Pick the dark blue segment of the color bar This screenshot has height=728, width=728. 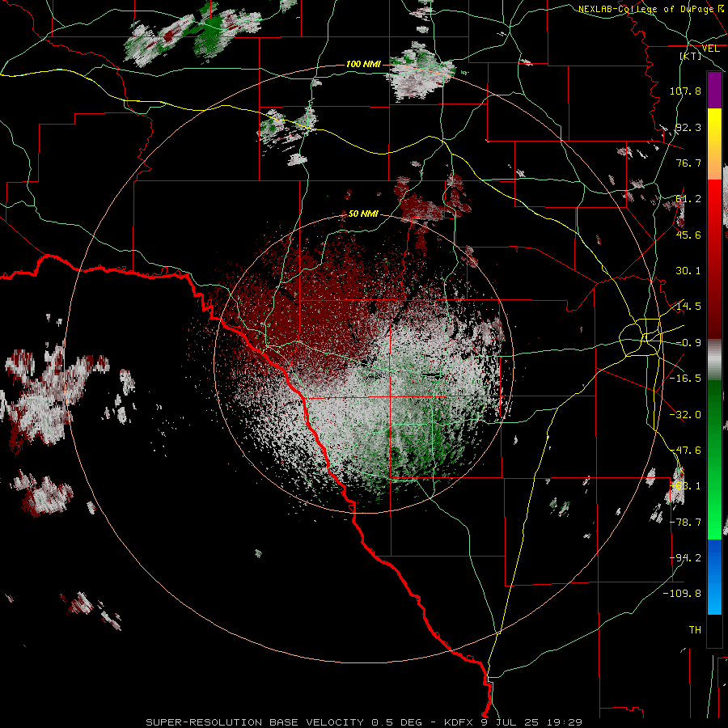pos(714,557)
